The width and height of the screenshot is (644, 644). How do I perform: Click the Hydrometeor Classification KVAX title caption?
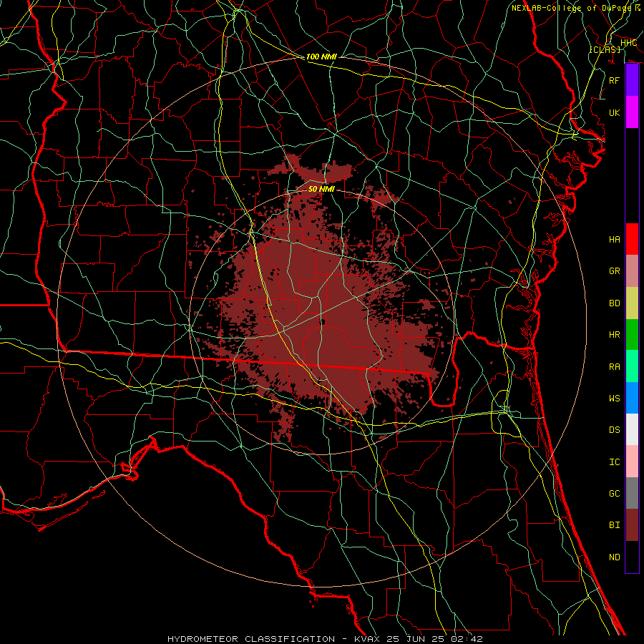tap(325, 639)
